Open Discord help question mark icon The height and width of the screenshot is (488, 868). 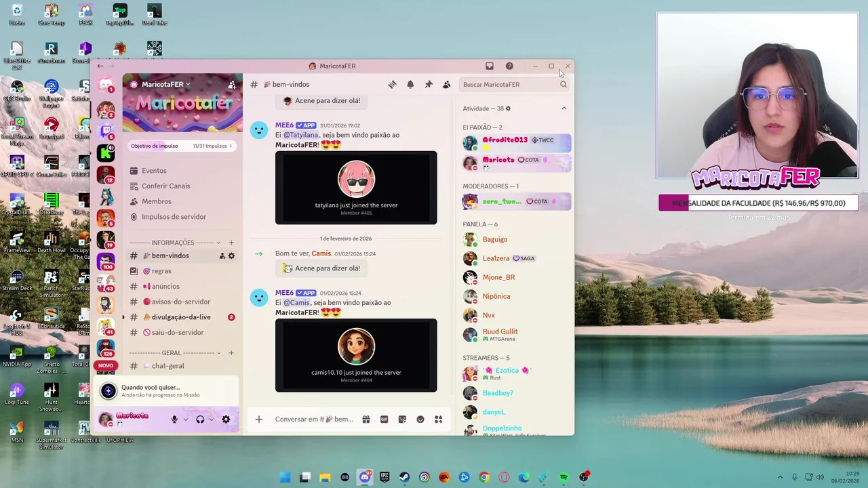pos(509,66)
